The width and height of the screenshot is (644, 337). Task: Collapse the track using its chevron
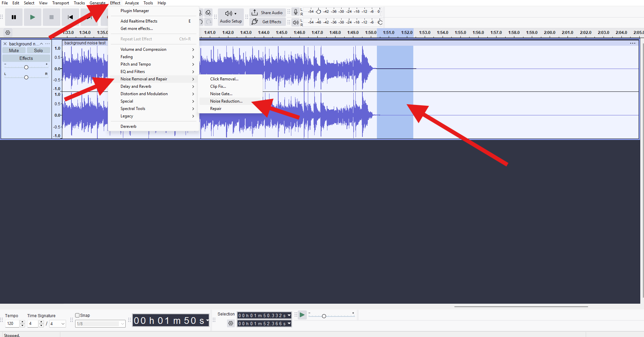click(41, 43)
